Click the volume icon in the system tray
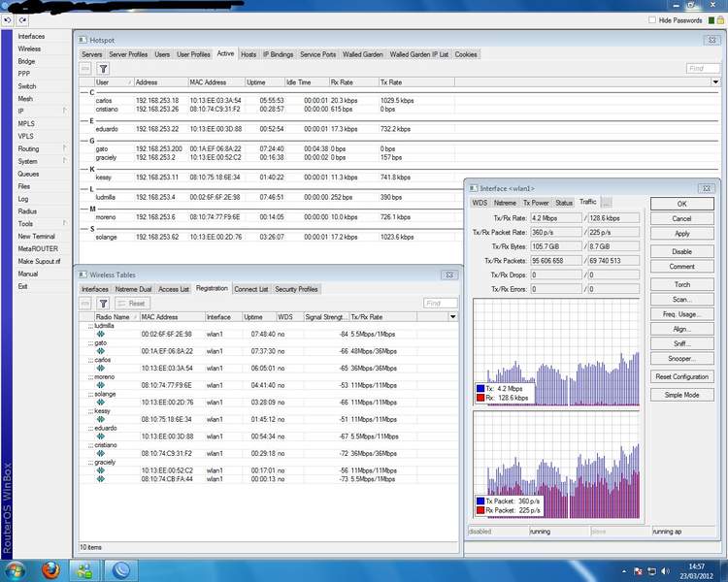The height and width of the screenshot is (582, 728). pos(665,571)
